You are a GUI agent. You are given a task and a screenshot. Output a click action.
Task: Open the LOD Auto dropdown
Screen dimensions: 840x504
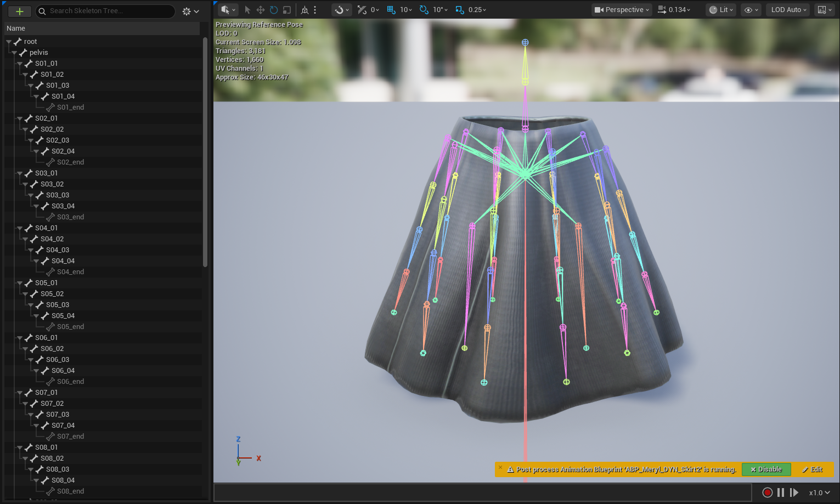click(x=788, y=10)
